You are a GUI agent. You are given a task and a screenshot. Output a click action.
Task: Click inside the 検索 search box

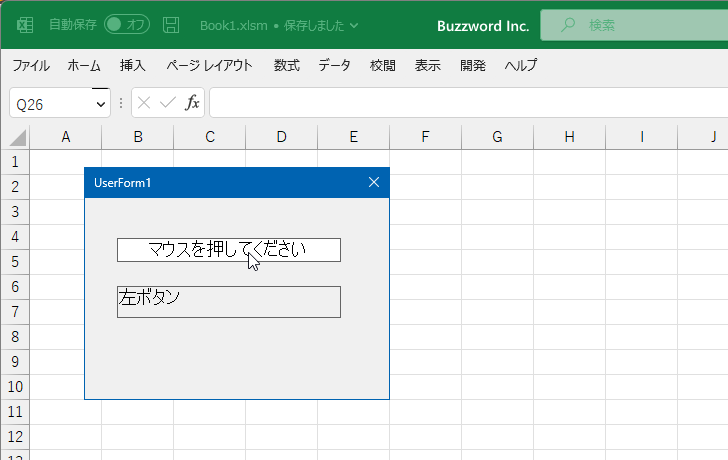click(634, 25)
